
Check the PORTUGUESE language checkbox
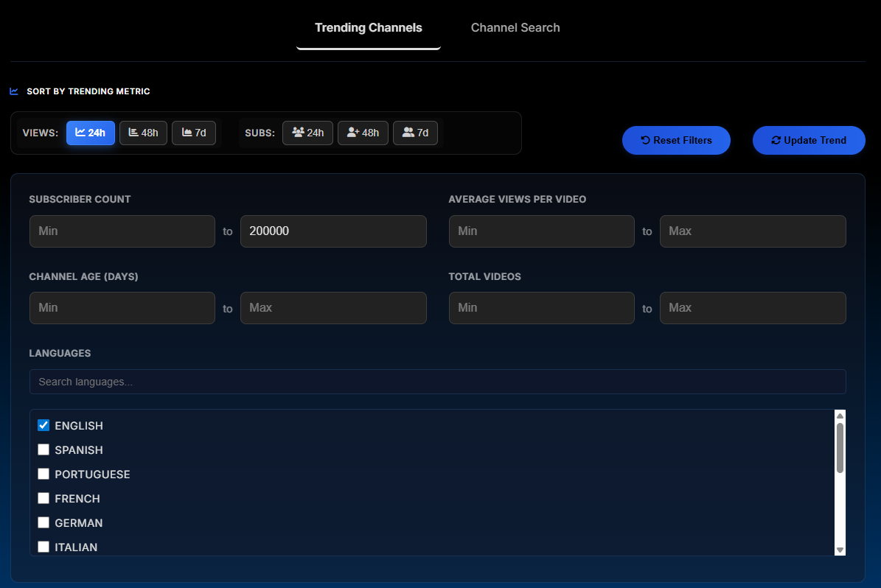pyautogui.click(x=43, y=474)
